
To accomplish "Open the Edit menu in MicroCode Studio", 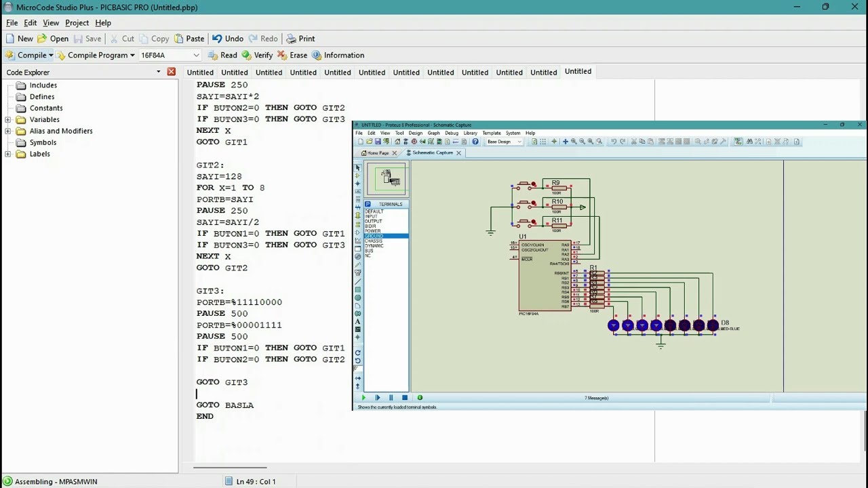I will point(31,23).
